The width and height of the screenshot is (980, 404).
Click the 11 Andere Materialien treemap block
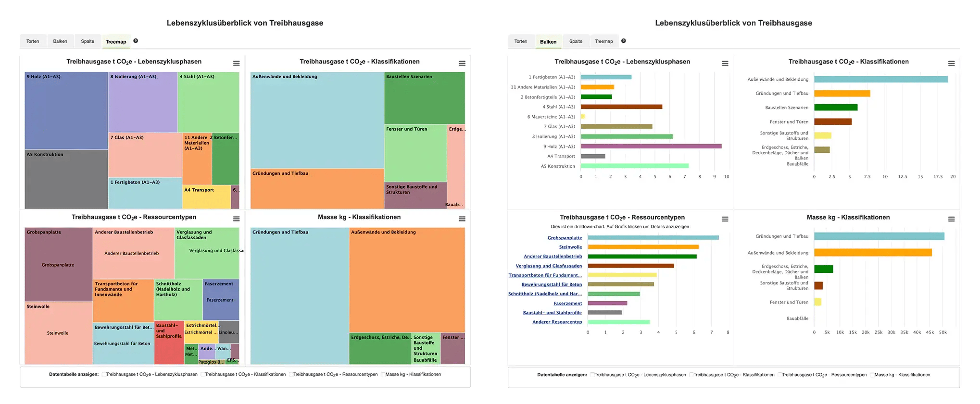click(197, 159)
